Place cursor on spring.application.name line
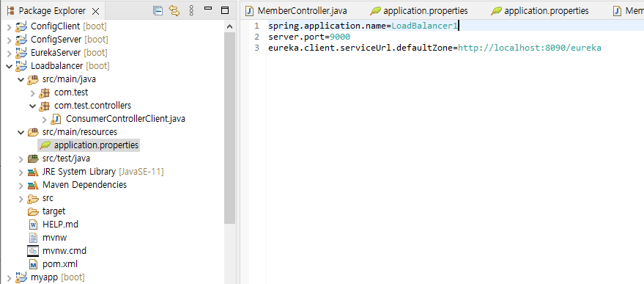This screenshot has width=644, height=284. (363, 26)
